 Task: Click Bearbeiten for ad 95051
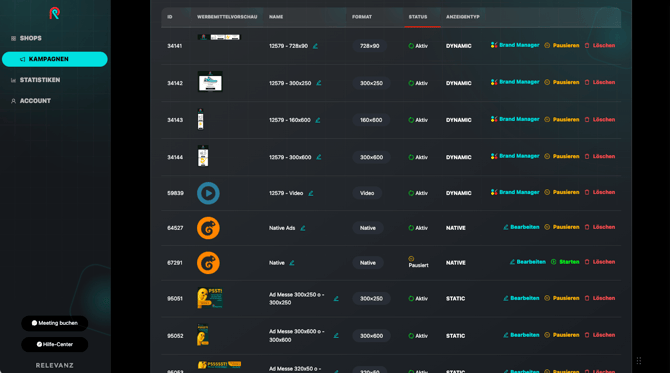tap(521, 298)
